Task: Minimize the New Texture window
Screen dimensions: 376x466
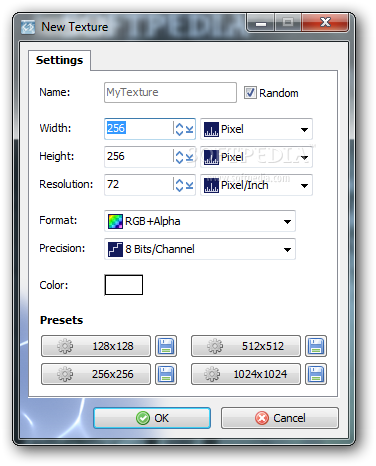Action: [x=261, y=22]
